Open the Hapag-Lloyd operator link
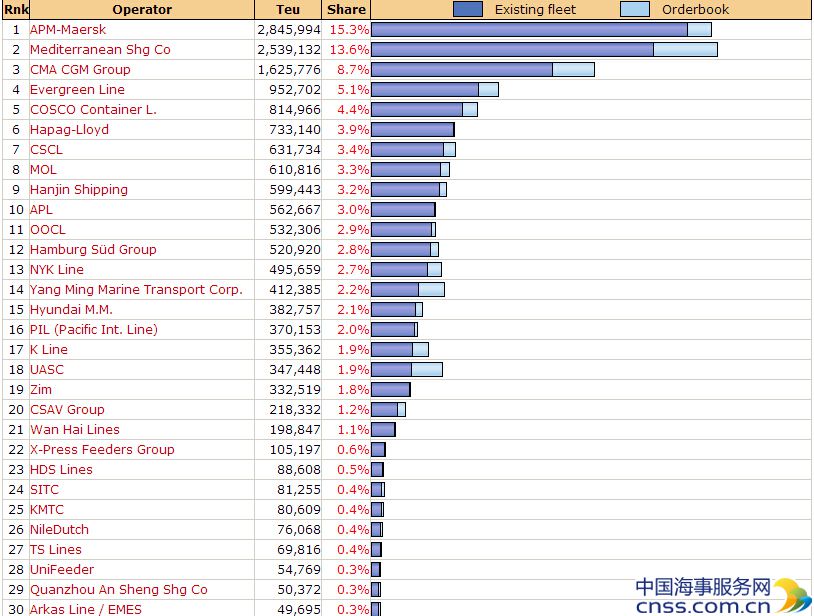 click(x=70, y=130)
